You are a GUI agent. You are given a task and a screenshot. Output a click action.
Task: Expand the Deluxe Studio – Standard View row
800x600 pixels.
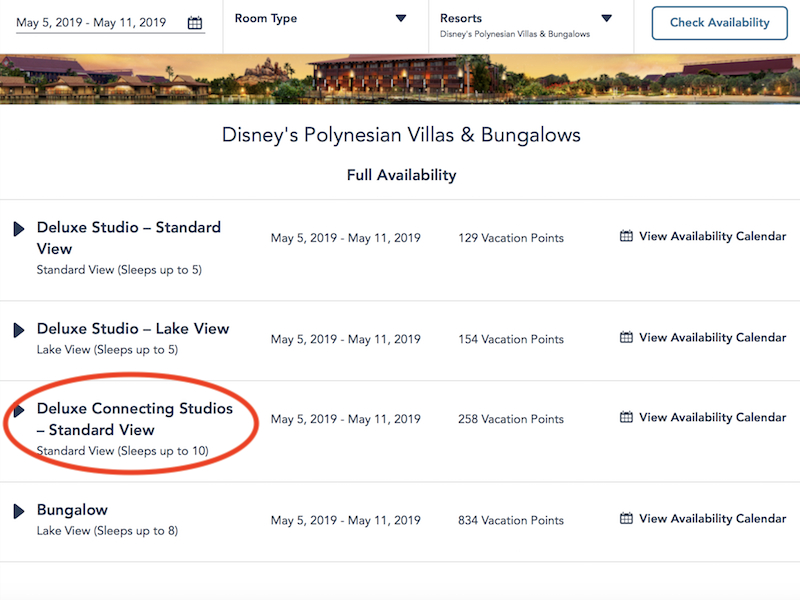(19, 229)
